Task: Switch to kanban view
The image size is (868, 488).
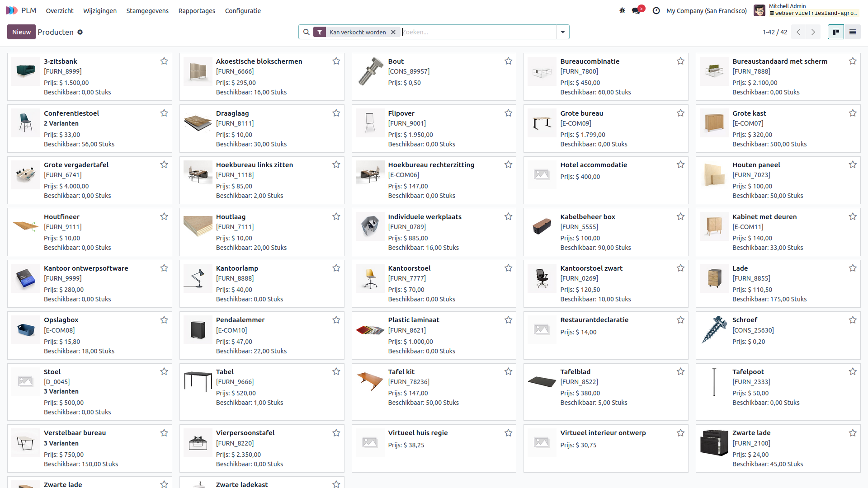Action: tap(835, 32)
